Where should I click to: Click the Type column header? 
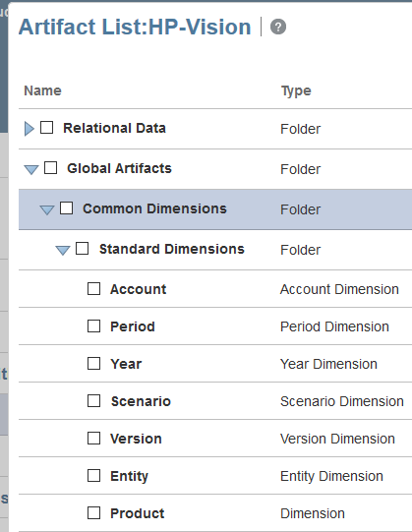click(296, 90)
